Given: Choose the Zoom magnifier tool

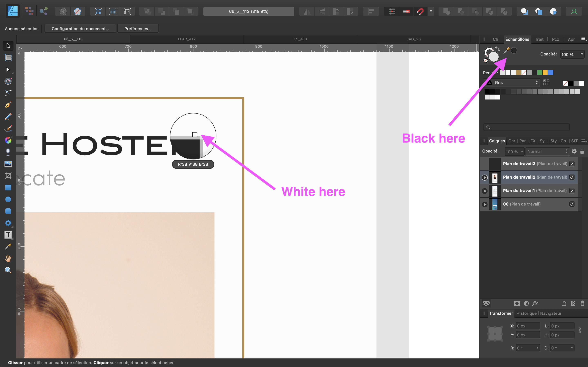Looking at the screenshot, I should click(x=8, y=270).
